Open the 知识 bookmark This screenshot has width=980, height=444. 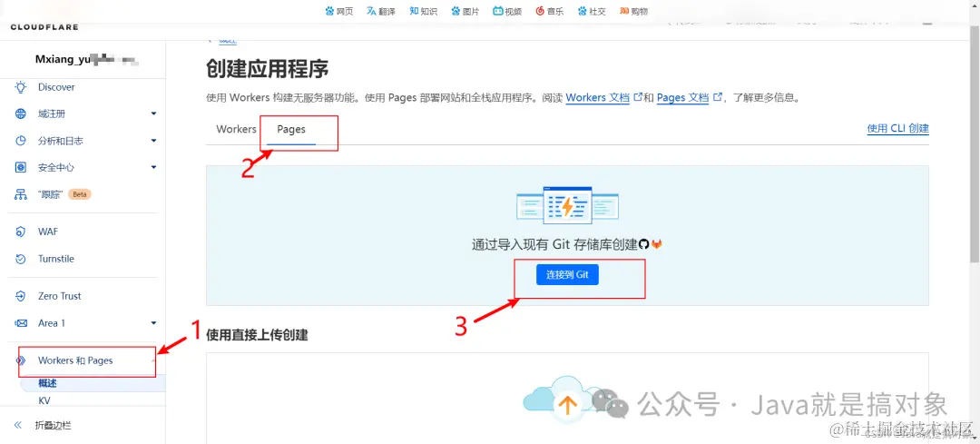[423, 11]
